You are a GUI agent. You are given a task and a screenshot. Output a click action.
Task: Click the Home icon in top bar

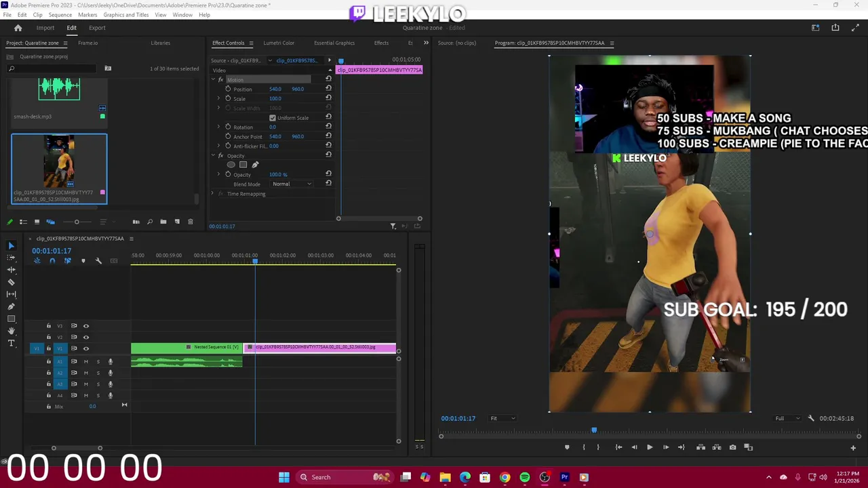[x=18, y=28]
